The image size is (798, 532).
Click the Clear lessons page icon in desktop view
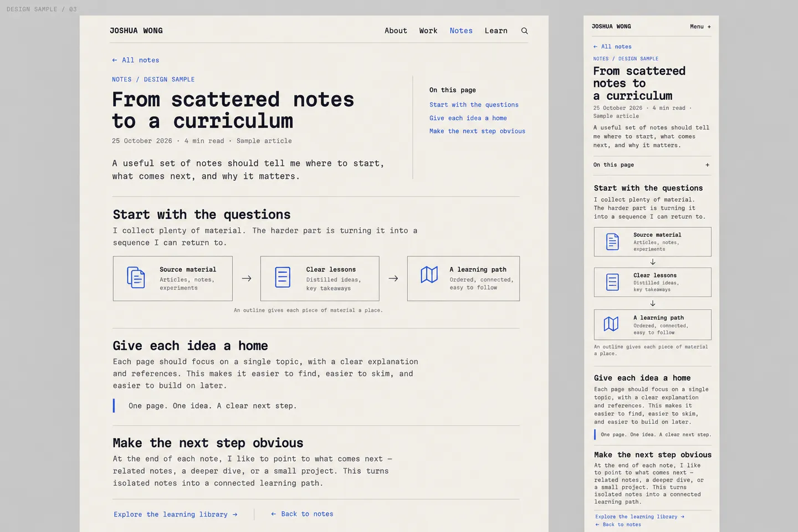pyautogui.click(x=283, y=278)
